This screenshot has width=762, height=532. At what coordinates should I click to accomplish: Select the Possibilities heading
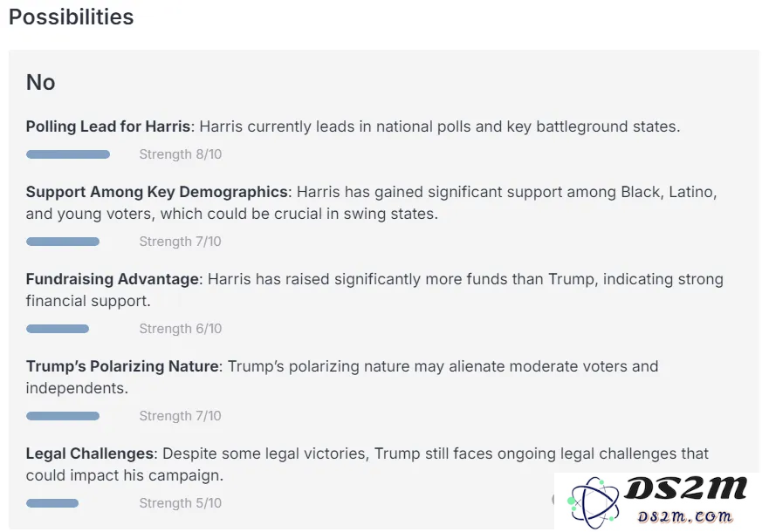(x=71, y=17)
